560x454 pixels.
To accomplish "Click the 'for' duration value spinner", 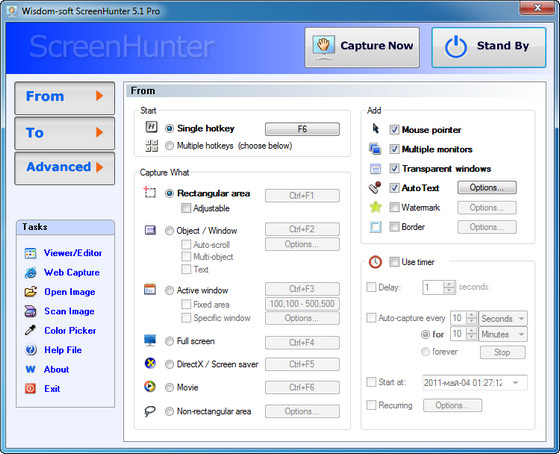I will click(472, 334).
